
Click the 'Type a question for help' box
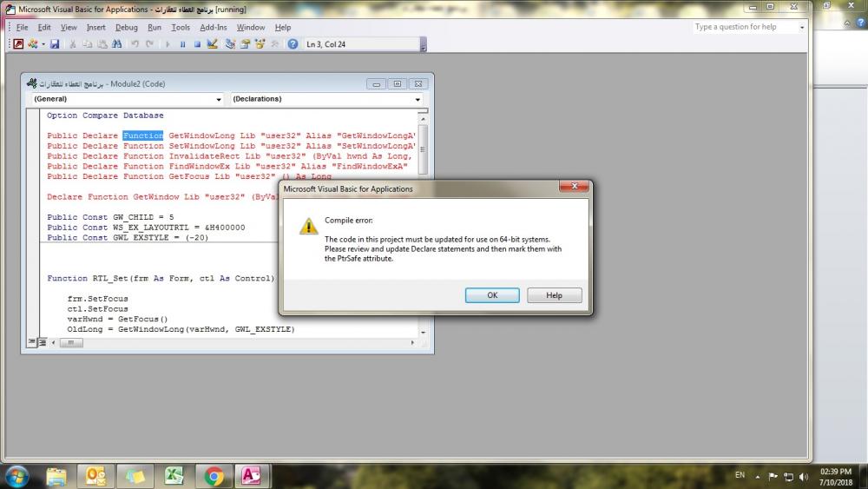(x=745, y=27)
